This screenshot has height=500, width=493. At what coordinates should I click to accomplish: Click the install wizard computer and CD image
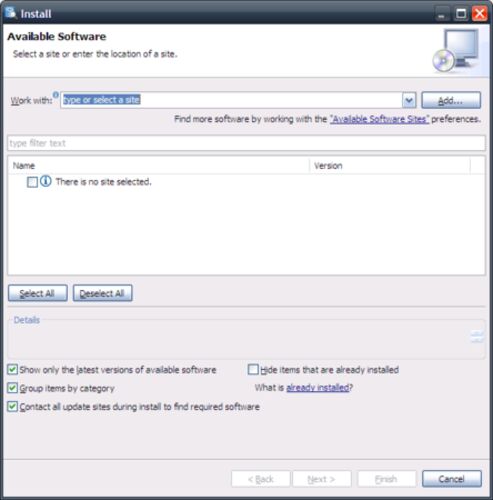pyautogui.click(x=456, y=50)
